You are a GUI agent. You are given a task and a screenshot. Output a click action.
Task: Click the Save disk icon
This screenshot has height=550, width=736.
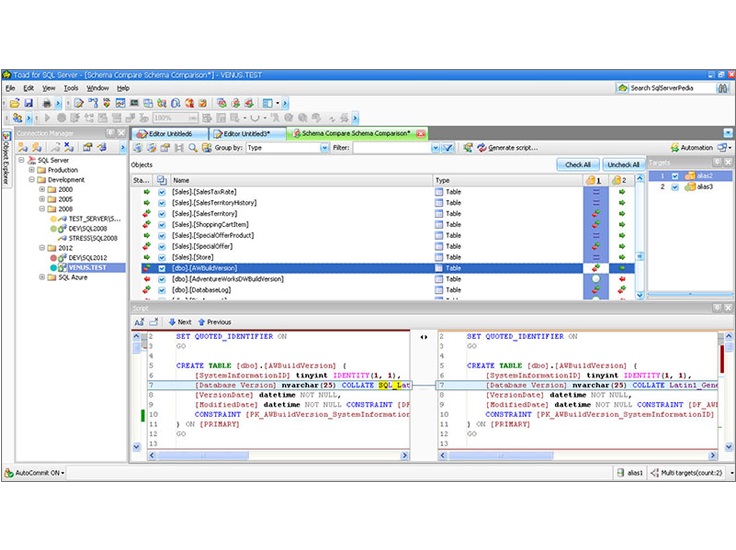[x=29, y=103]
